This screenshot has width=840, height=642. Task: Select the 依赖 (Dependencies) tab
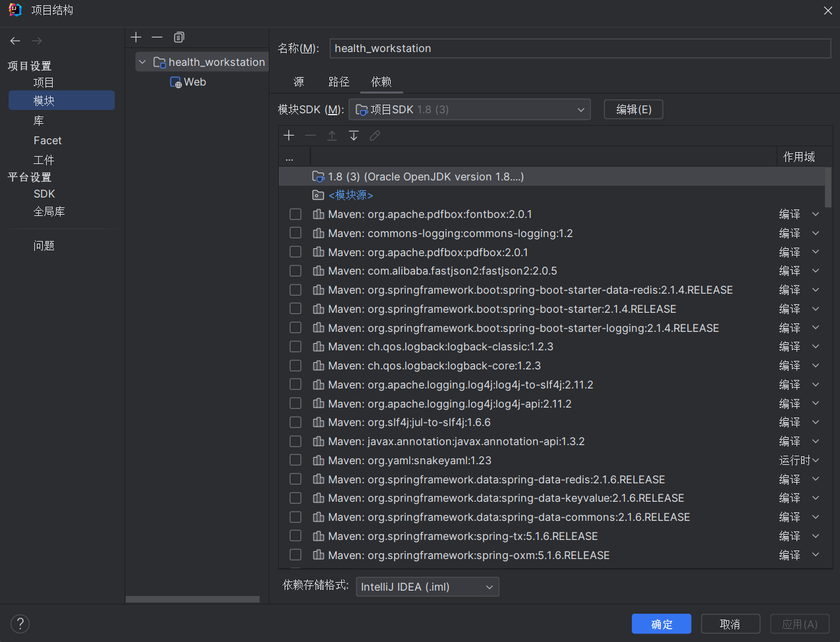[381, 82]
